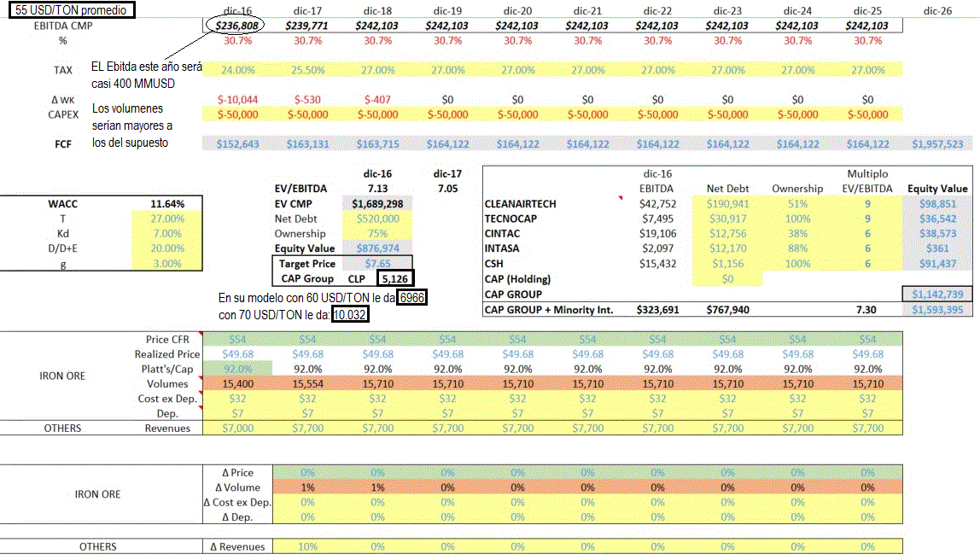
Task: Select the dic-16 EBITDA CMP cell $236,808
Action: [236, 26]
